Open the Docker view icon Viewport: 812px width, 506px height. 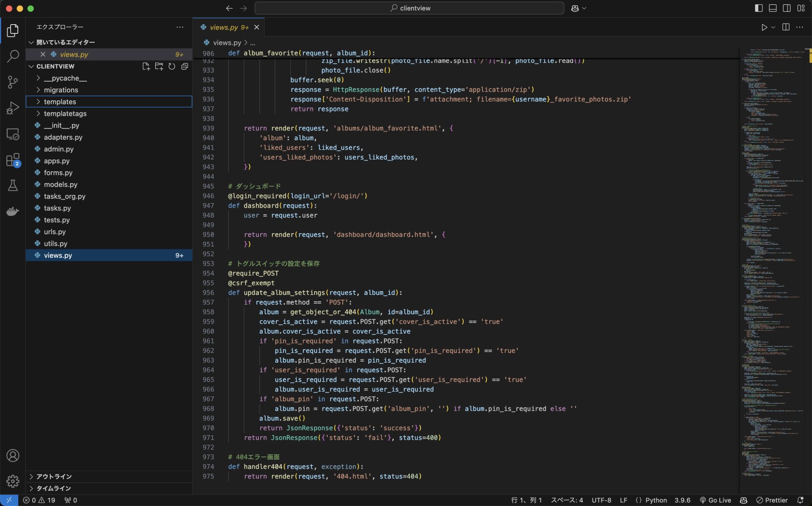click(x=13, y=211)
